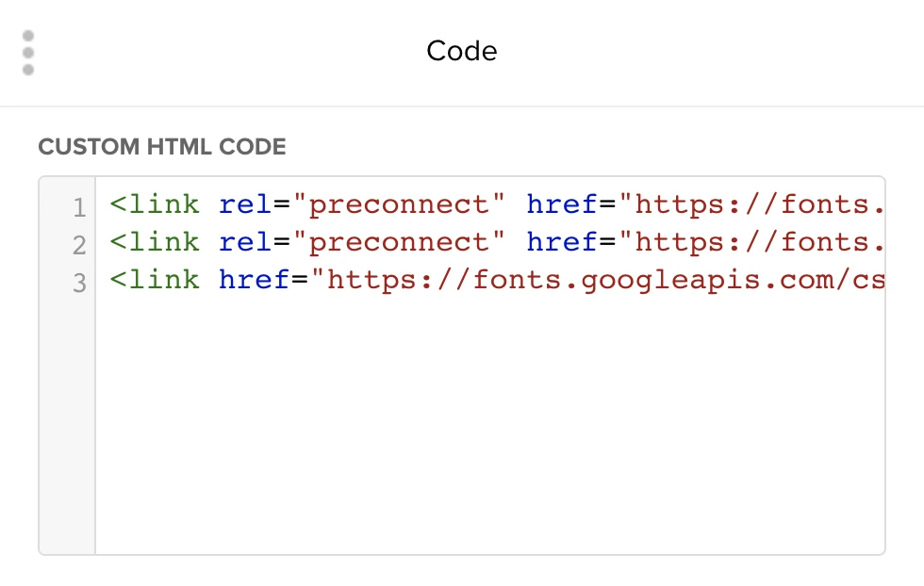Click empty editor area below line 3
This screenshot has height=586, width=924.
490,424
